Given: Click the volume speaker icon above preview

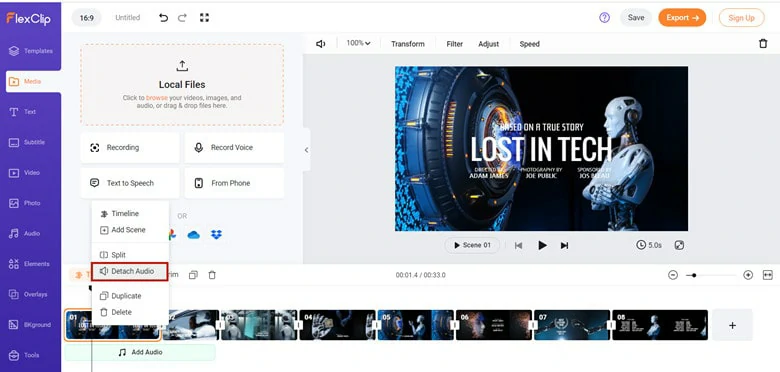Looking at the screenshot, I should click(321, 44).
